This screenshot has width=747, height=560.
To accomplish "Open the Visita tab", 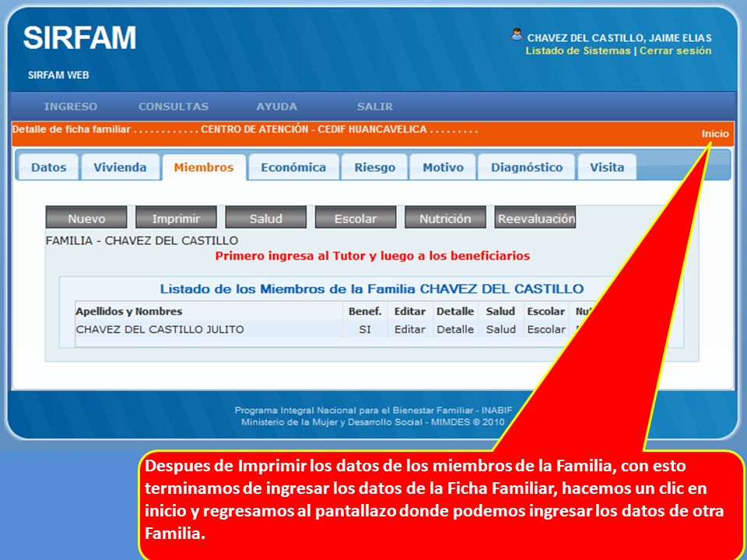I will [x=607, y=167].
